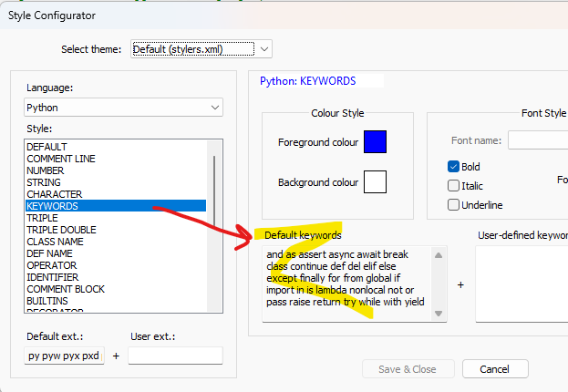The image size is (568, 392).
Task: Choose the OPERATOR style item
Action: pos(50,265)
